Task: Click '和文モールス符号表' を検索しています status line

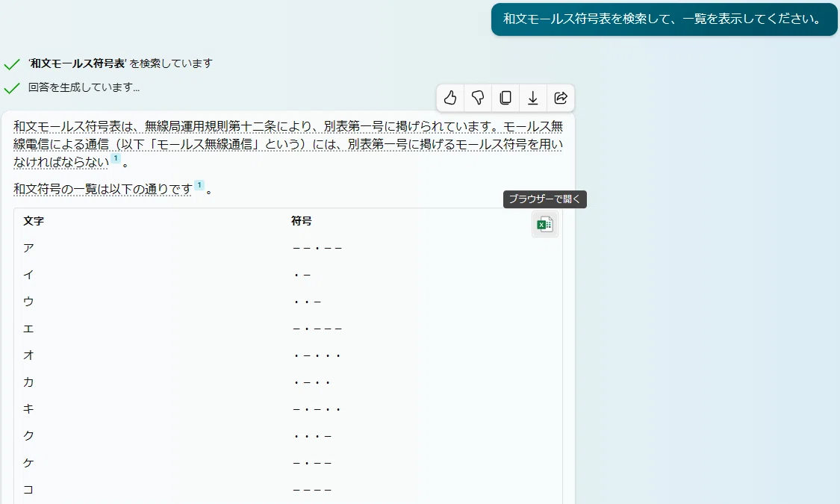Action: click(x=120, y=63)
